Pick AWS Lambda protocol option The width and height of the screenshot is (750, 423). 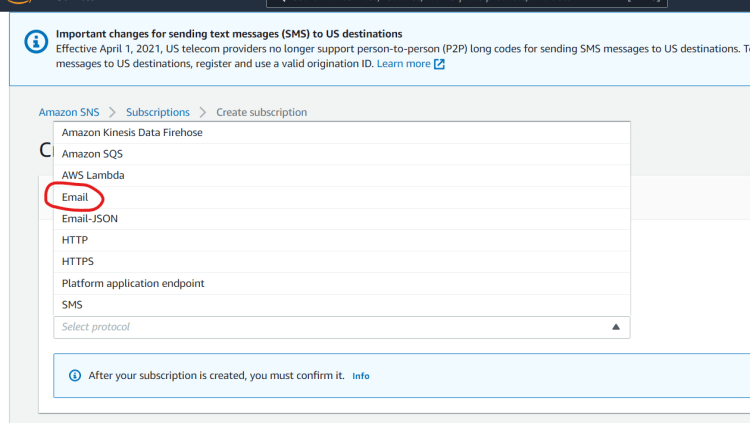[x=342, y=176]
